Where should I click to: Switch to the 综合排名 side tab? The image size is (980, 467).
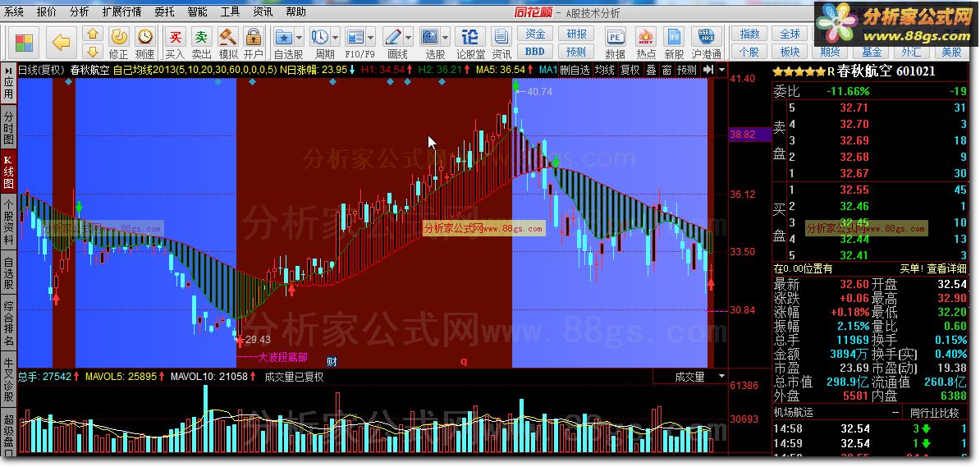[8, 323]
